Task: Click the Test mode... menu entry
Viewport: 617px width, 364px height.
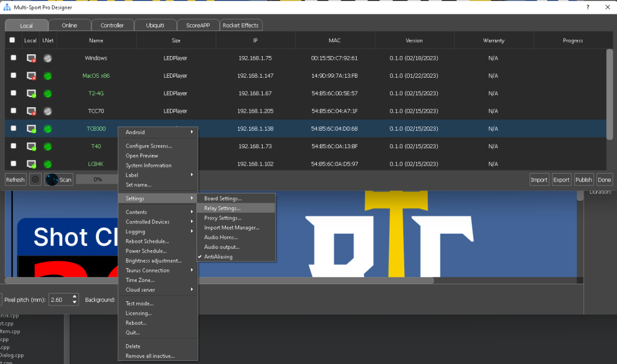Action: tap(158, 303)
